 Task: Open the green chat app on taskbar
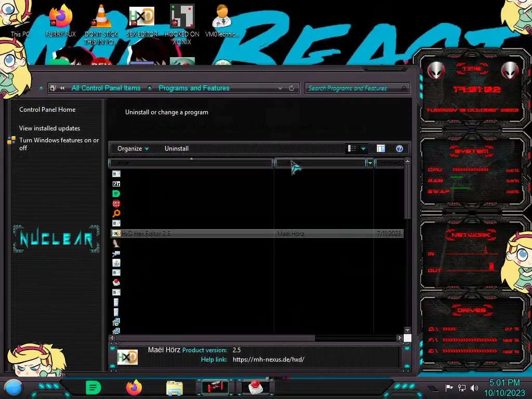(93, 388)
